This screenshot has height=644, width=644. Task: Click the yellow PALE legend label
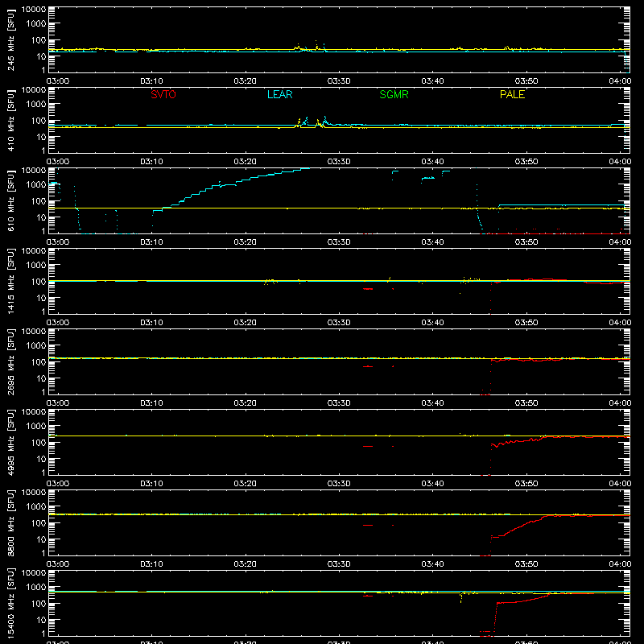(512, 94)
